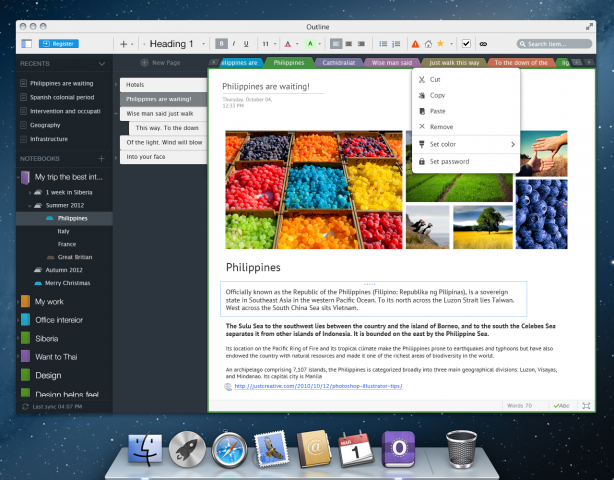614x480 pixels.
Task: Add a notebook with the Notebooks plus icon
Action: [101, 158]
